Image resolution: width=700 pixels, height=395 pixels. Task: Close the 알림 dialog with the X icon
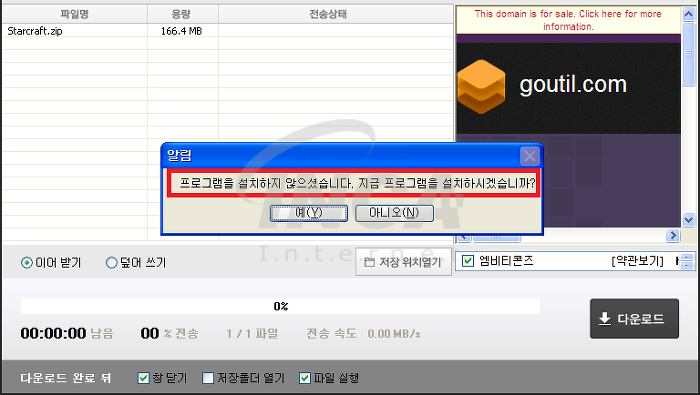click(x=530, y=156)
